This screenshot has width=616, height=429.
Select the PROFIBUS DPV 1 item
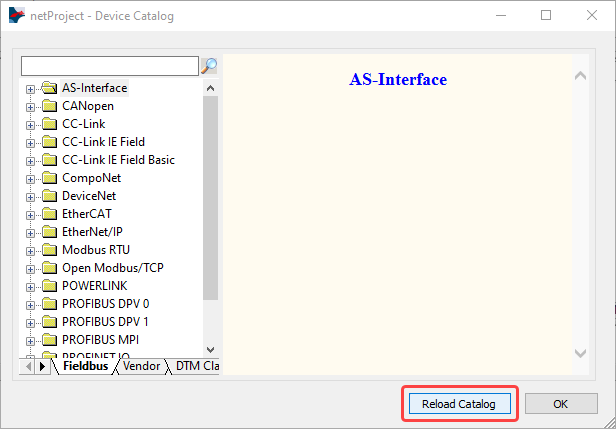pyautogui.click(x=105, y=322)
